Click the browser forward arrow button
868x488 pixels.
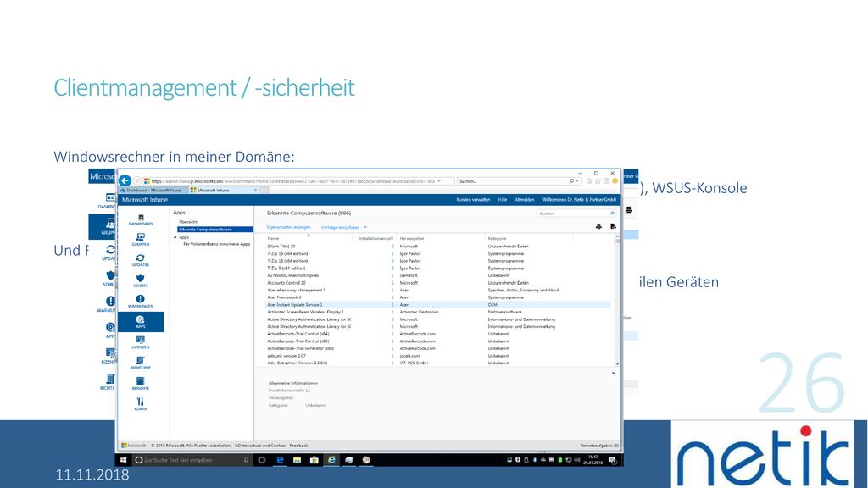tap(136, 181)
